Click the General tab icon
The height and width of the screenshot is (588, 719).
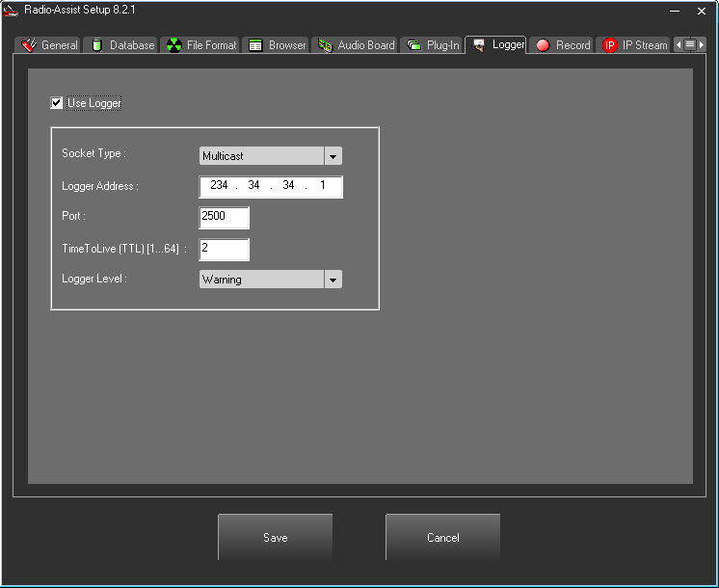29,45
